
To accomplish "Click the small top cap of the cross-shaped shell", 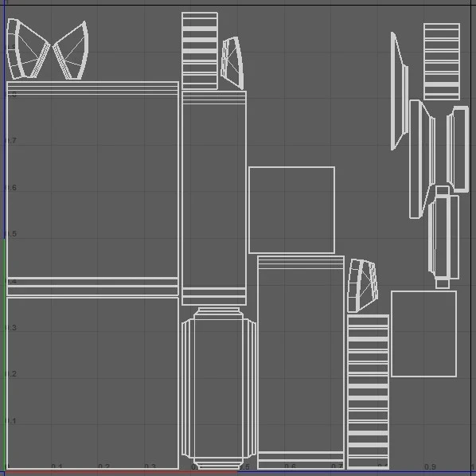I will tap(443, 190).
